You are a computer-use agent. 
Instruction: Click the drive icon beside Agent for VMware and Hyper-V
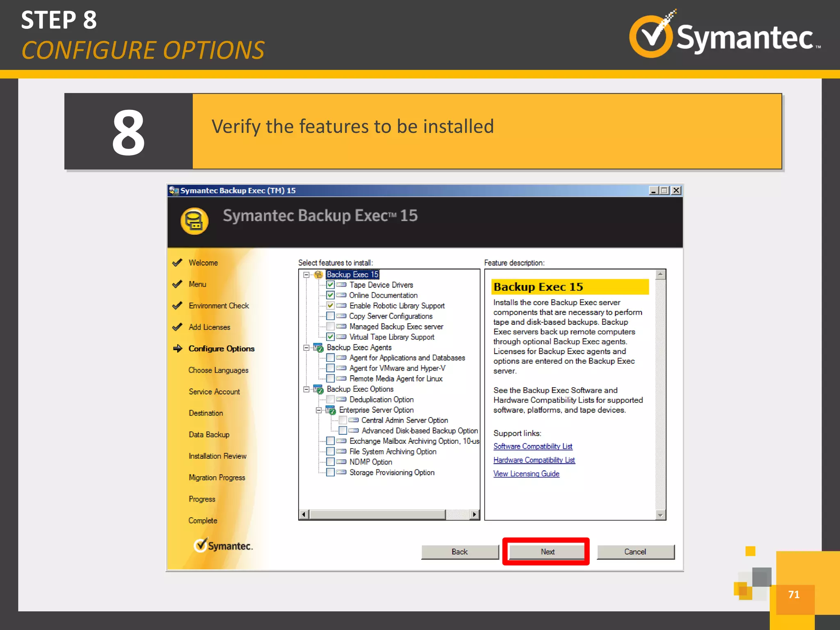click(x=341, y=368)
